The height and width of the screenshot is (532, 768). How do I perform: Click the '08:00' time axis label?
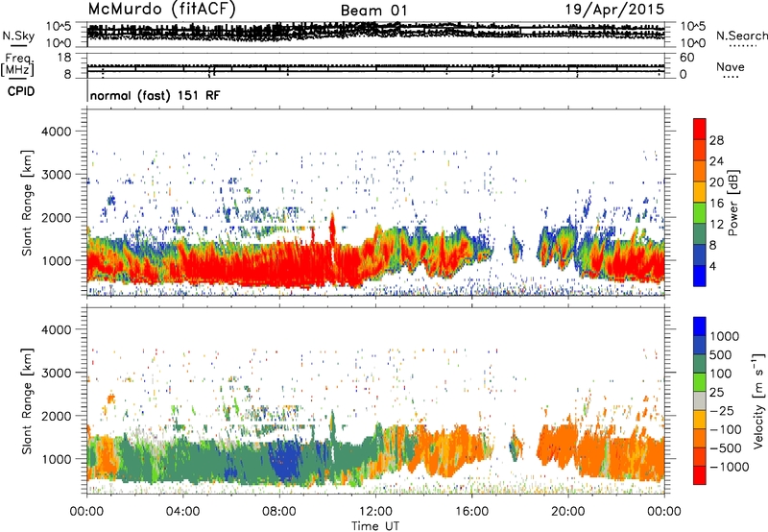coord(279,512)
